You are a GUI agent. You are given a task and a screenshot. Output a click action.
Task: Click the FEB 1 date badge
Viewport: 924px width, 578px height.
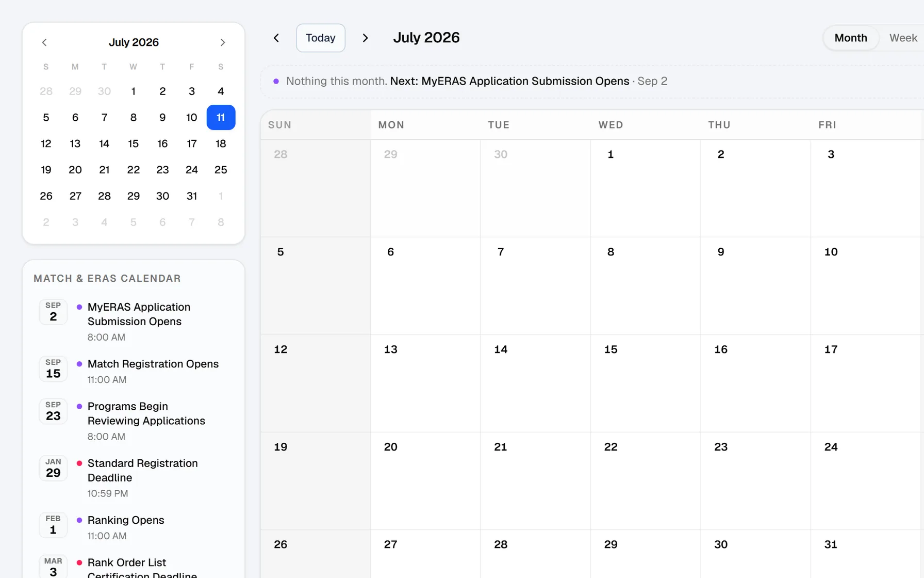[53, 525]
